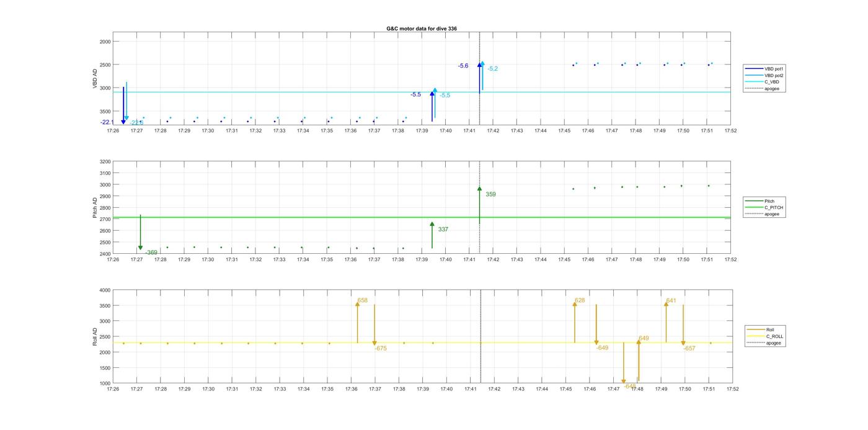Screen dimensions: 868x430
Task: Click the '2400' tick on Pitch AD axis
Action: click(x=105, y=254)
